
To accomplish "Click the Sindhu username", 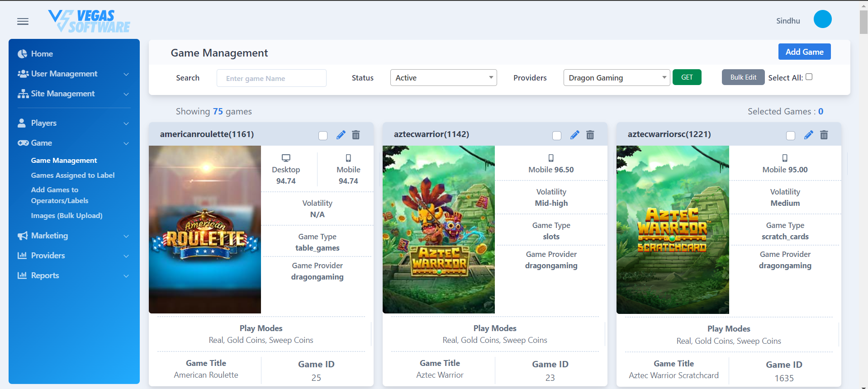I will (x=788, y=21).
